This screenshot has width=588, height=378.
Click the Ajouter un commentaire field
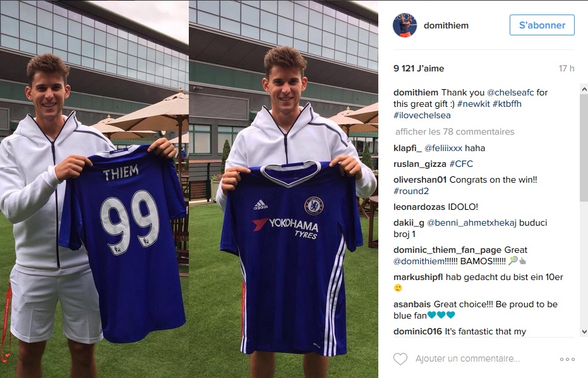(467, 359)
